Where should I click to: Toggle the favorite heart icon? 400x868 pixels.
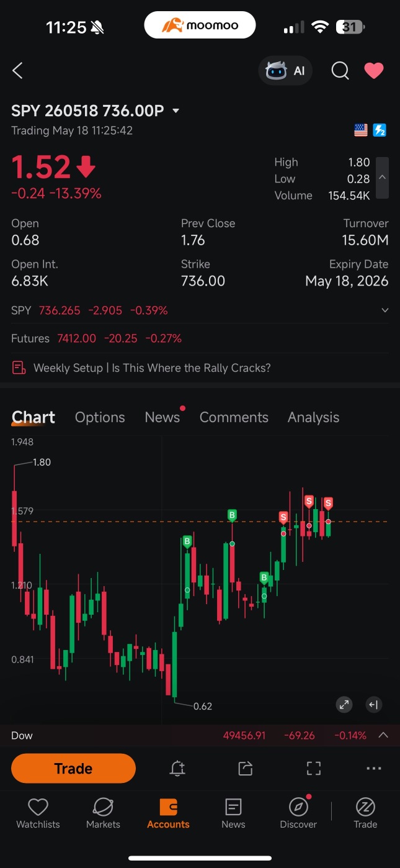373,71
